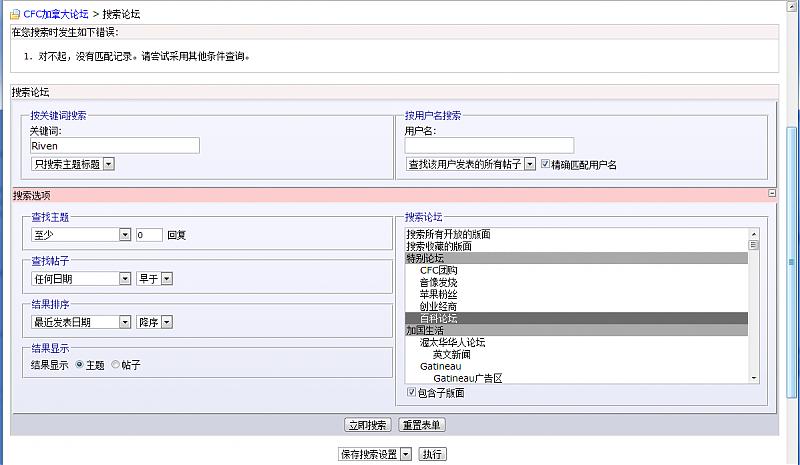Select 搜索所有开放的版面 in the forum list
This screenshot has width=800, height=465.
pos(448,234)
